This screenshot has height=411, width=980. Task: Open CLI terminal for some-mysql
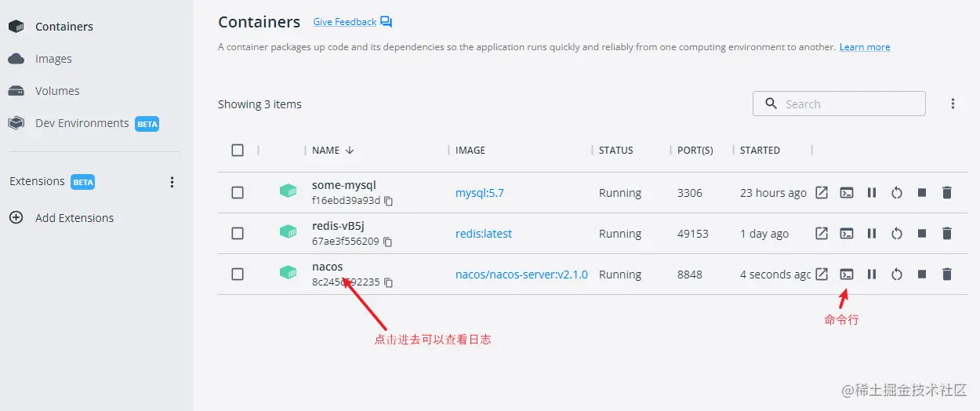point(846,193)
